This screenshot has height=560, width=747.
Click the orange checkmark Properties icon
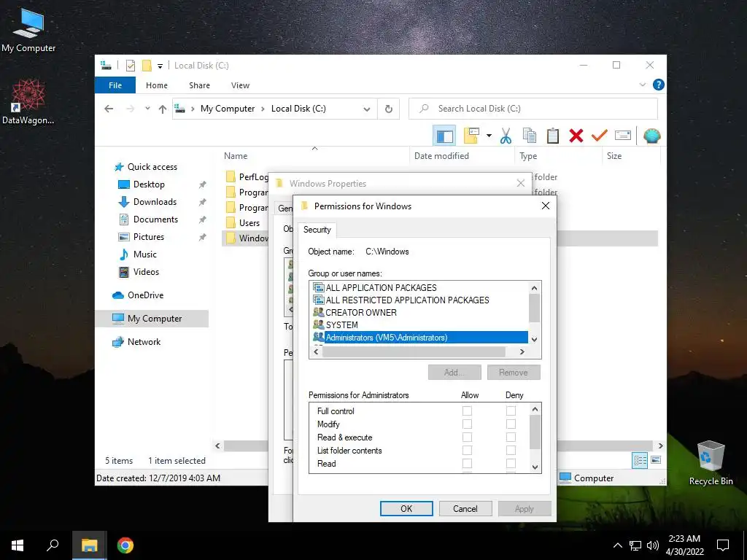click(600, 136)
